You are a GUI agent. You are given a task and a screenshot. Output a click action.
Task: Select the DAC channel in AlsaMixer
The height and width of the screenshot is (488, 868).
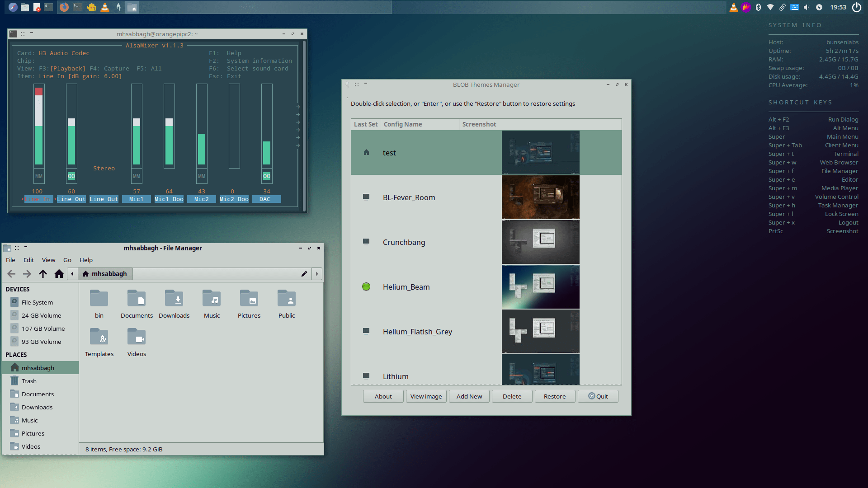(x=266, y=199)
